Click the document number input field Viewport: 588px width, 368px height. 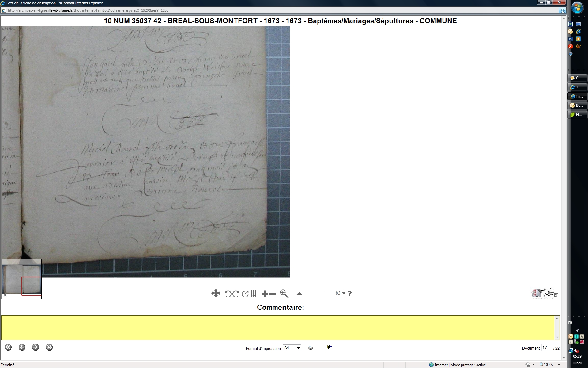click(x=546, y=348)
